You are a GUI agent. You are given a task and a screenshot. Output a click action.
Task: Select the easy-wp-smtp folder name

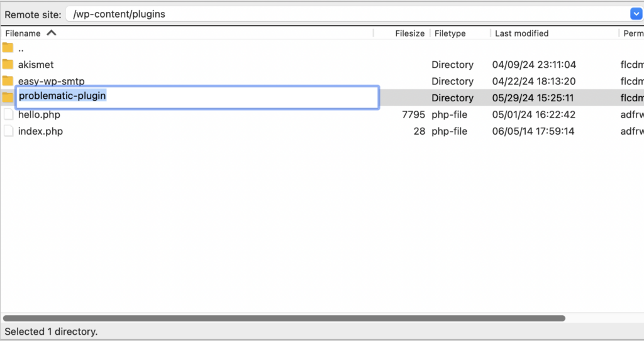click(x=51, y=81)
